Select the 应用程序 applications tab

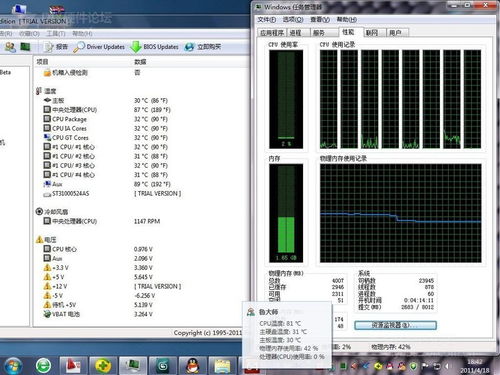coord(272,33)
